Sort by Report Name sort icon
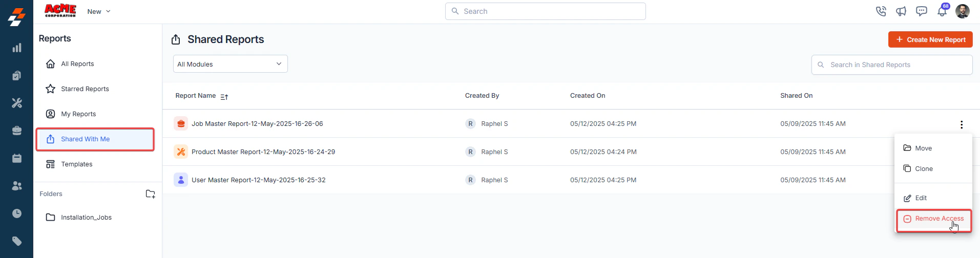The image size is (980, 258). [224, 97]
